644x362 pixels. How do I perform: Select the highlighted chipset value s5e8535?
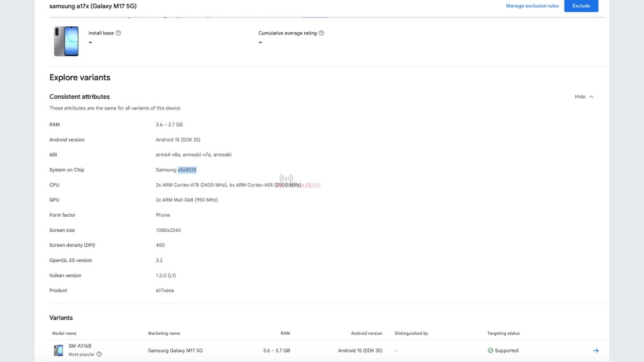click(x=187, y=169)
